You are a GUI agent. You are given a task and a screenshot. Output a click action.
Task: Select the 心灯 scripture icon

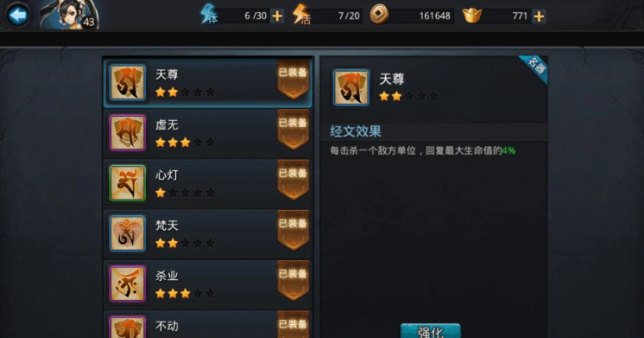coord(127,183)
